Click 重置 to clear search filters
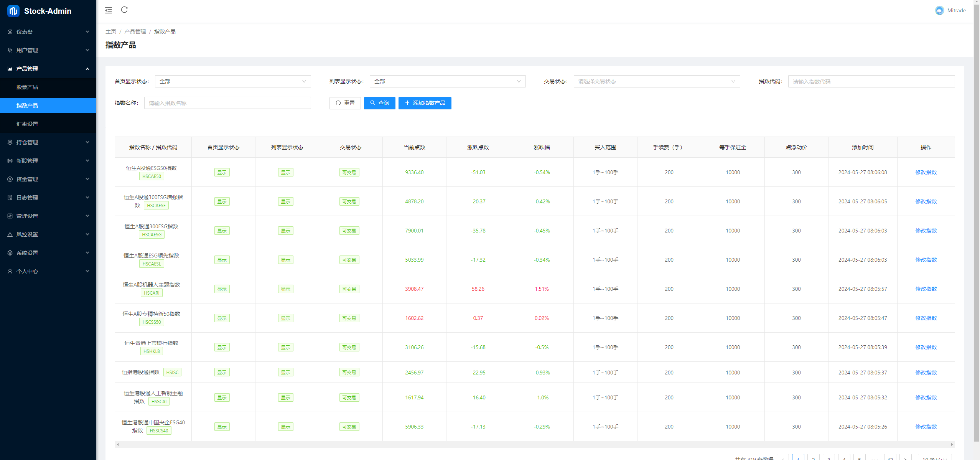Image resolution: width=980 pixels, height=460 pixels. [345, 102]
